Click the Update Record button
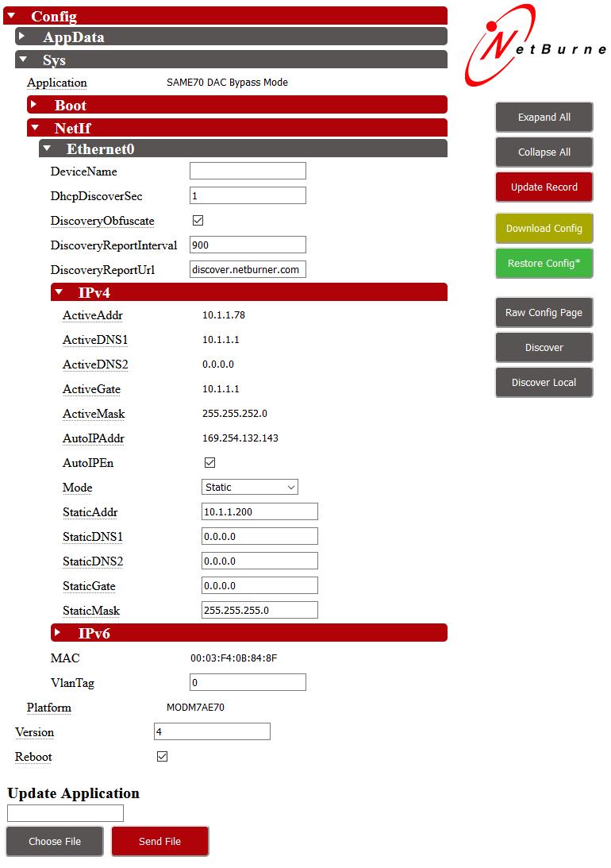 [544, 187]
